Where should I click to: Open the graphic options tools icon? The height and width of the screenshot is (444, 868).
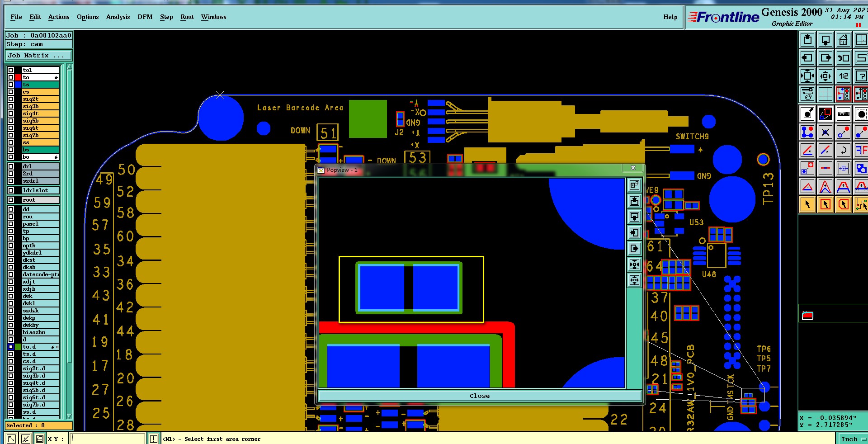[807, 94]
